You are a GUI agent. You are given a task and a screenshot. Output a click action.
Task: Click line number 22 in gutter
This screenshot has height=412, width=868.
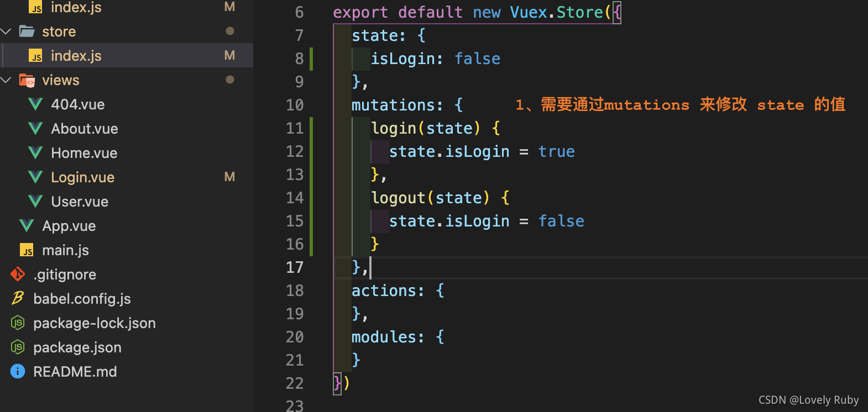pos(295,383)
